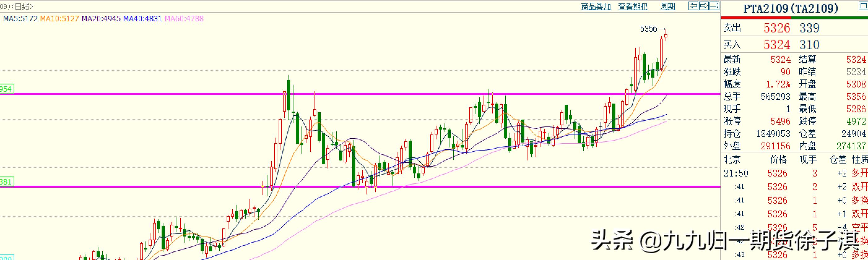Click the green 954 price tag on left axis
Screen dimensions: 868x260
pos(7,89)
